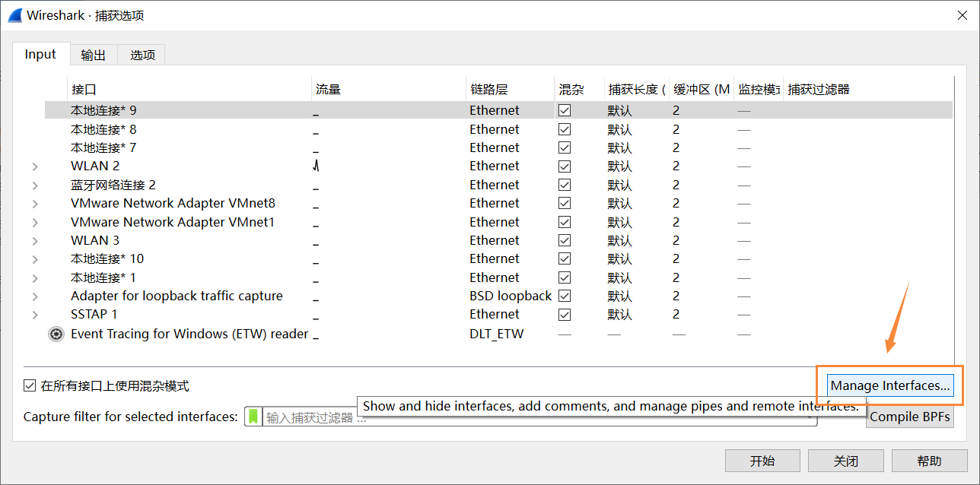The width and height of the screenshot is (980, 485).
Task: Click BSD loopback link-layer cell
Action: pyautogui.click(x=511, y=296)
